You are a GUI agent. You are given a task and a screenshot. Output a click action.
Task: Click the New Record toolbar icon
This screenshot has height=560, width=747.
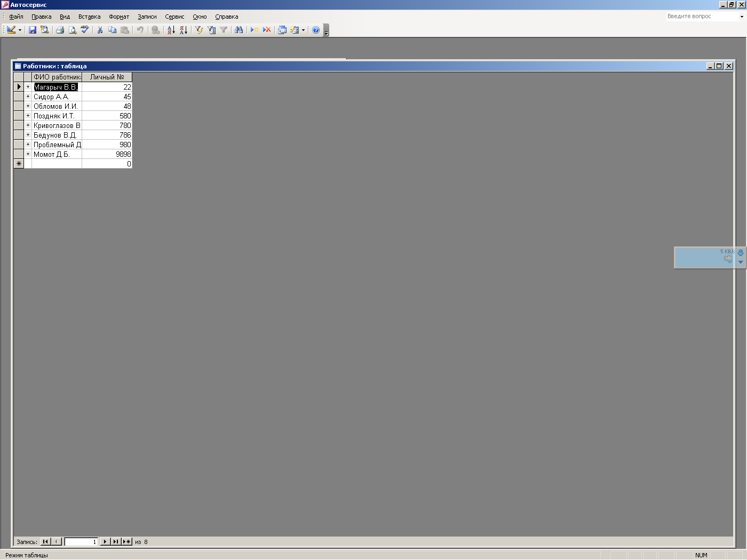pyautogui.click(x=255, y=30)
